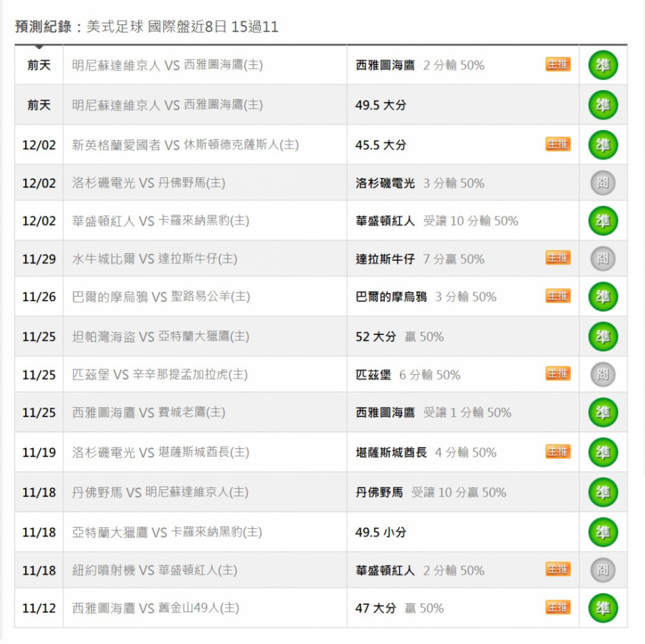Click the date cell 11/12

(x=39, y=608)
